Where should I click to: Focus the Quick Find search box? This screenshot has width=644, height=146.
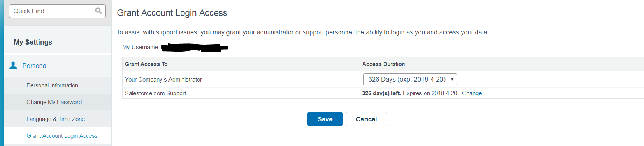click(57, 11)
